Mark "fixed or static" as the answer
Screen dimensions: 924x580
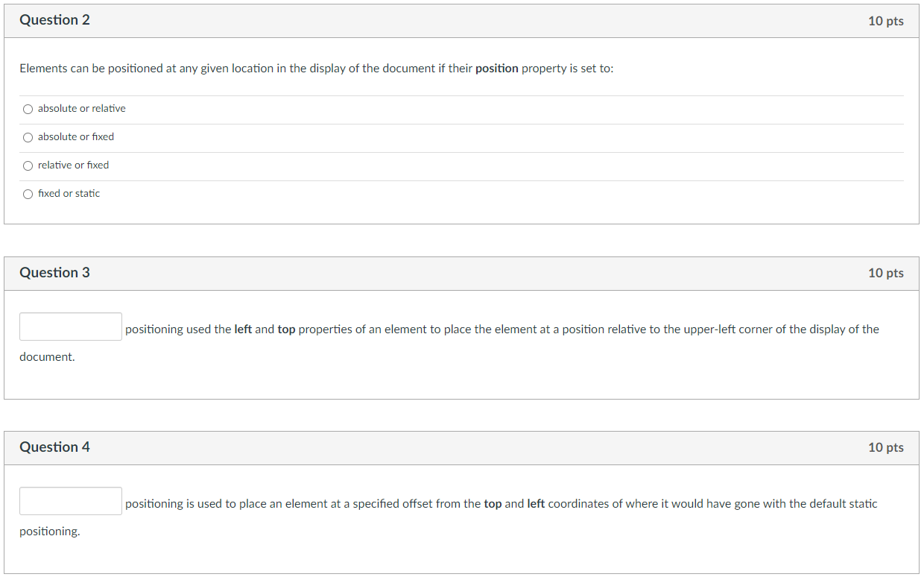28,194
